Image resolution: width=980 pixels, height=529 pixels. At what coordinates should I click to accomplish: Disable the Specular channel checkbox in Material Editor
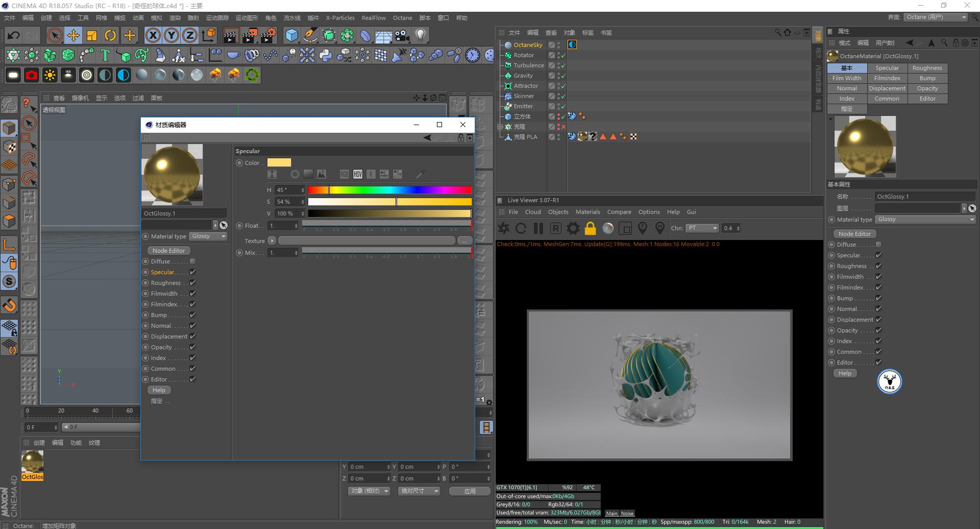[192, 272]
